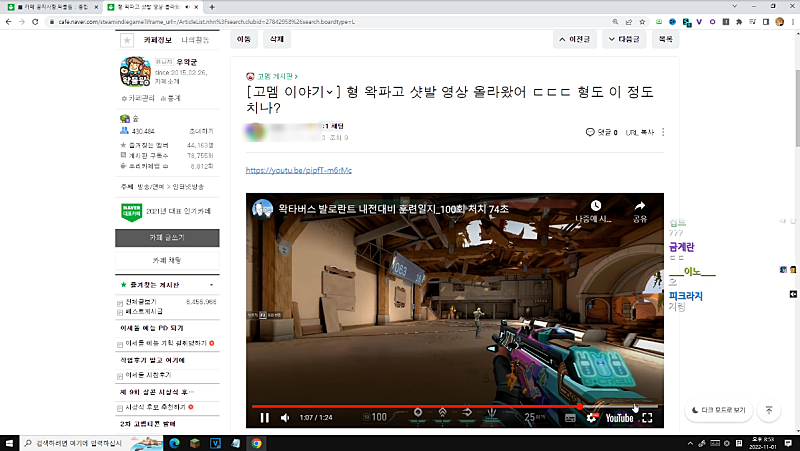The width and height of the screenshot is (800, 451).
Task: Mute the video with speaker icon
Action: pyautogui.click(x=285, y=418)
